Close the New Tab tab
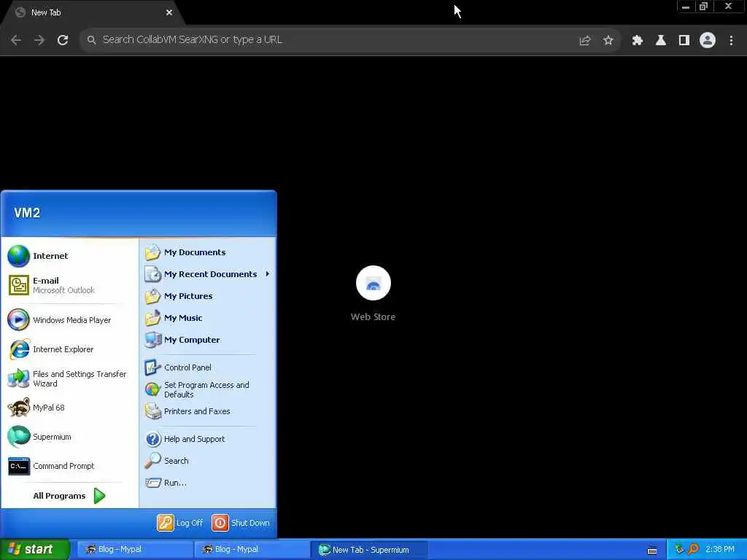This screenshot has height=560, width=747. click(169, 12)
